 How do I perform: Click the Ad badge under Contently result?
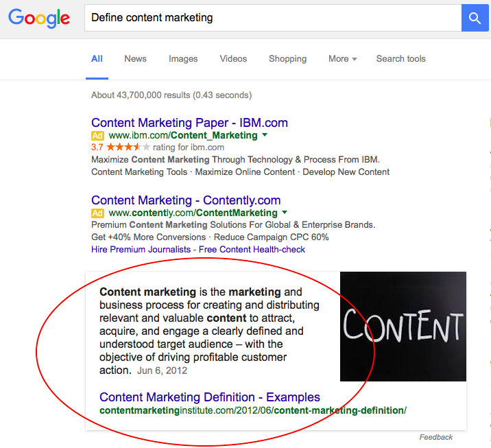click(97, 213)
